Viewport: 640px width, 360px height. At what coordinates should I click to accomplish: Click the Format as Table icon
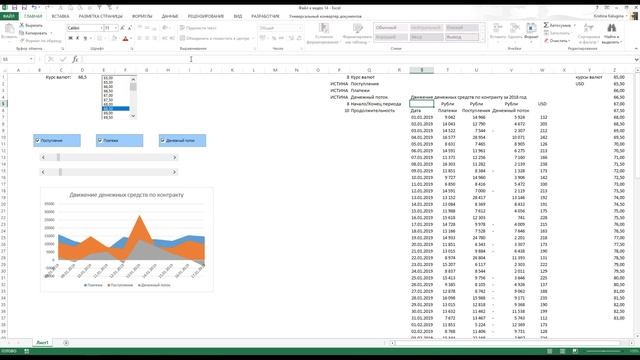click(x=358, y=28)
